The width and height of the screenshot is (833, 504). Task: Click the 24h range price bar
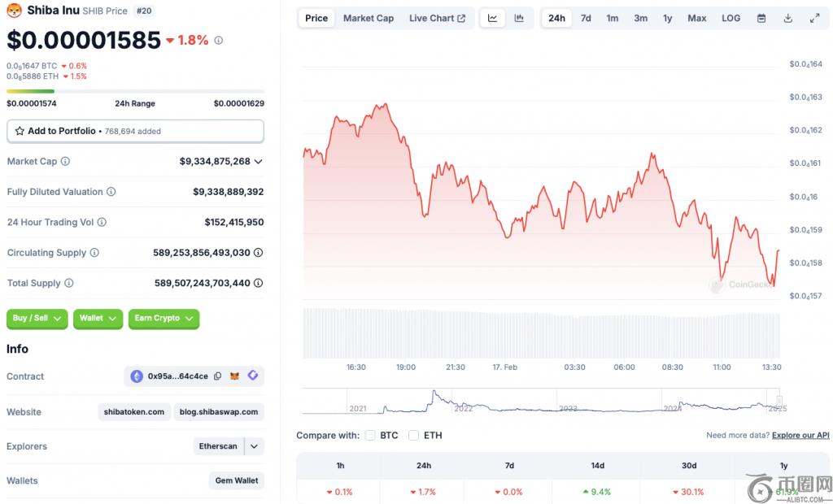pos(135,91)
